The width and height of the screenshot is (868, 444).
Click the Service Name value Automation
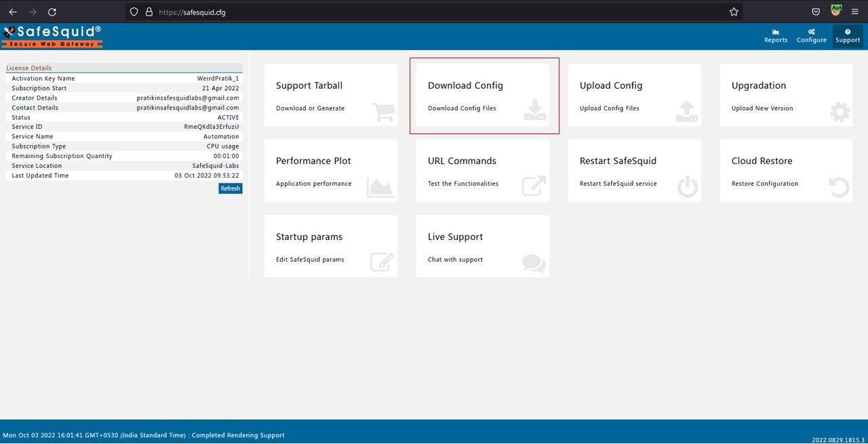tap(221, 137)
